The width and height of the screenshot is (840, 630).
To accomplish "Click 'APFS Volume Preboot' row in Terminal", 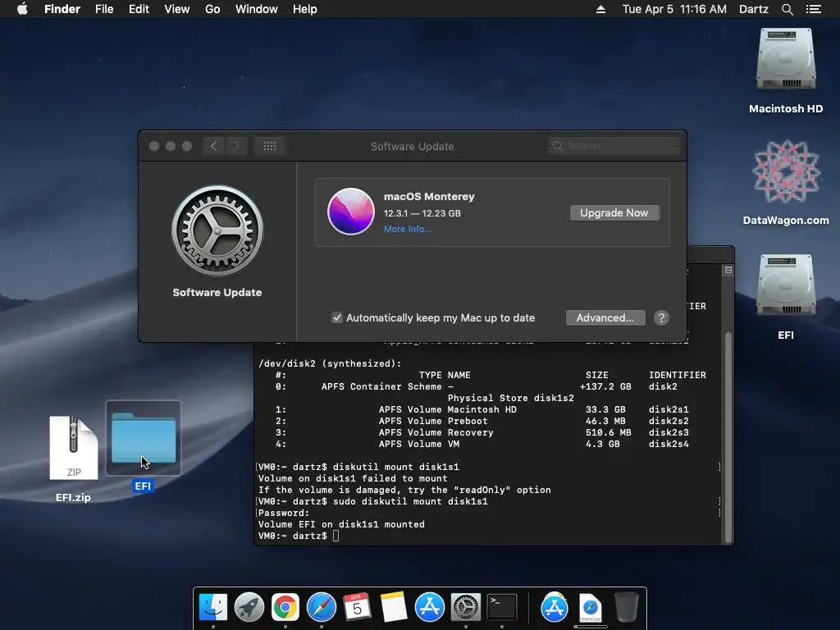I will coord(482,421).
